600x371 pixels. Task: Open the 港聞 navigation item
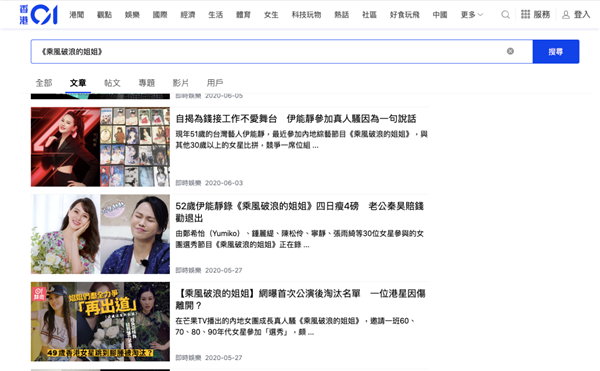[77, 15]
